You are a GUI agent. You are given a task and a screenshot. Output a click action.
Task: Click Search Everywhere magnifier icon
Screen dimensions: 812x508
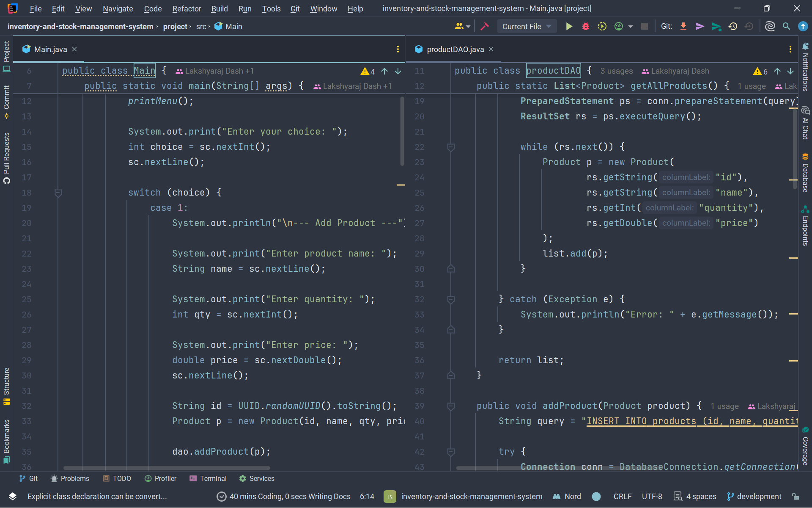click(x=786, y=27)
